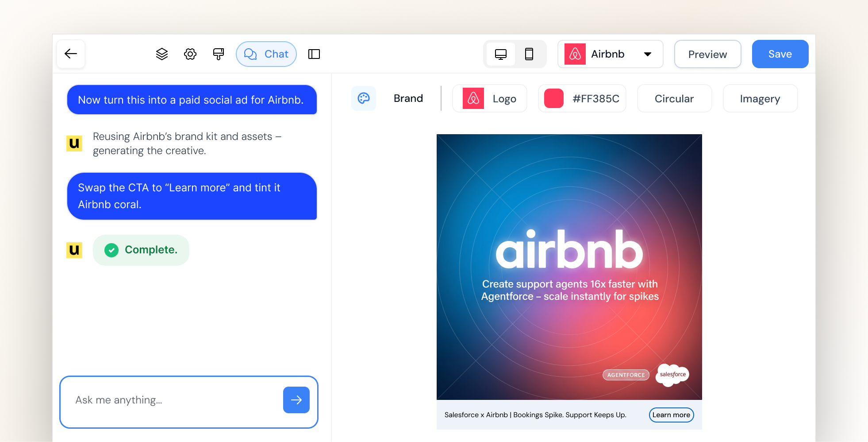Image resolution: width=868 pixels, height=442 pixels.
Task: Send the chat message with arrow button
Action: tap(296, 400)
